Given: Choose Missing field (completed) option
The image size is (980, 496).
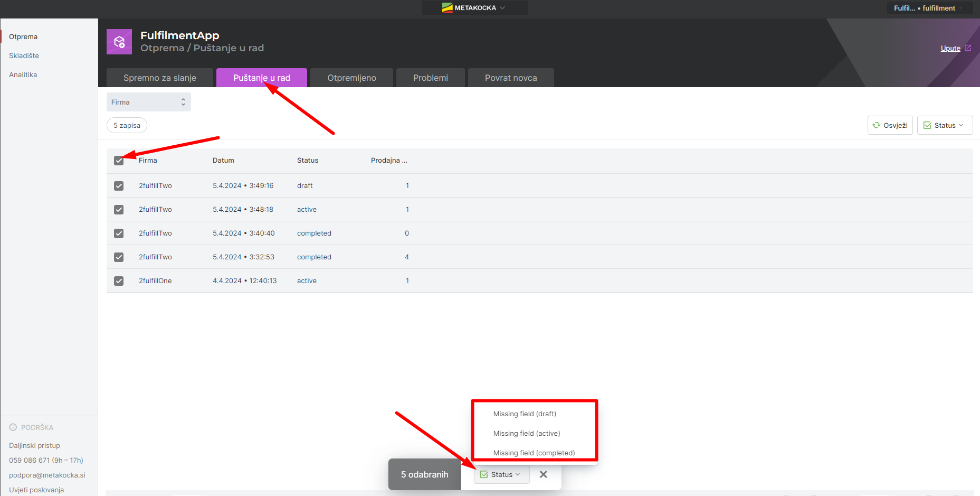Looking at the screenshot, I should [x=534, y=453].
